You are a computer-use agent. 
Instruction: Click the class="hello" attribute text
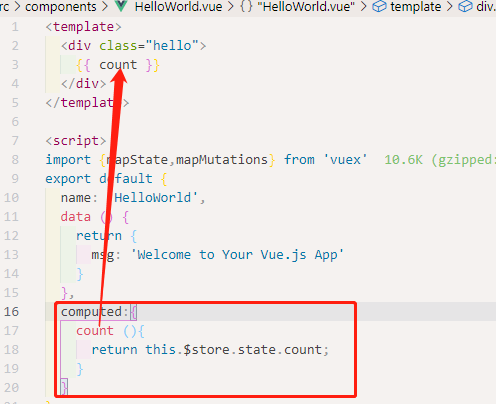coord(149,46)
